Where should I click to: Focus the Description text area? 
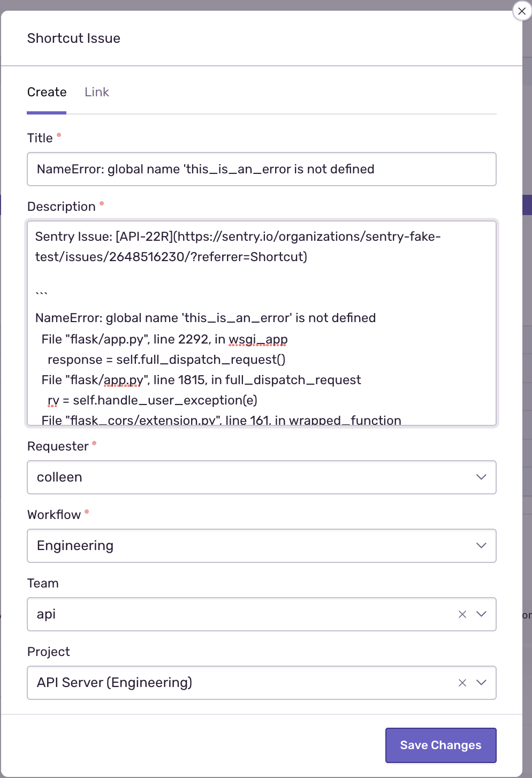point(262,321)
